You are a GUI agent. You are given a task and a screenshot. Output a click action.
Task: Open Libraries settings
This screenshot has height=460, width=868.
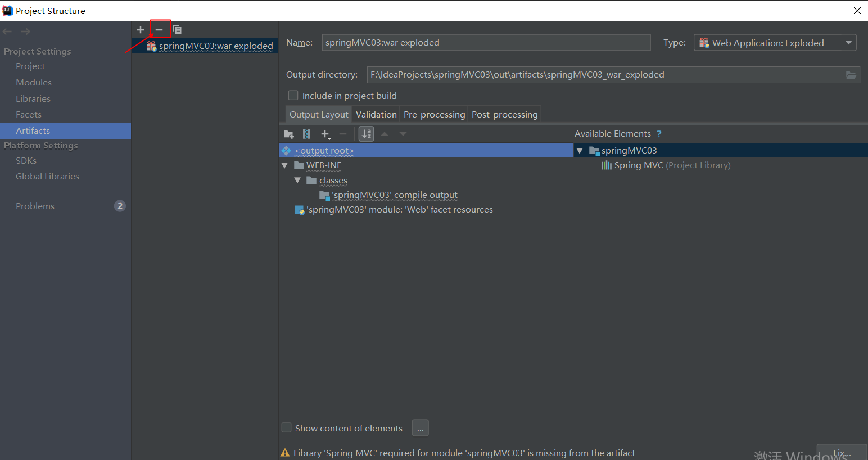[33, 99]
